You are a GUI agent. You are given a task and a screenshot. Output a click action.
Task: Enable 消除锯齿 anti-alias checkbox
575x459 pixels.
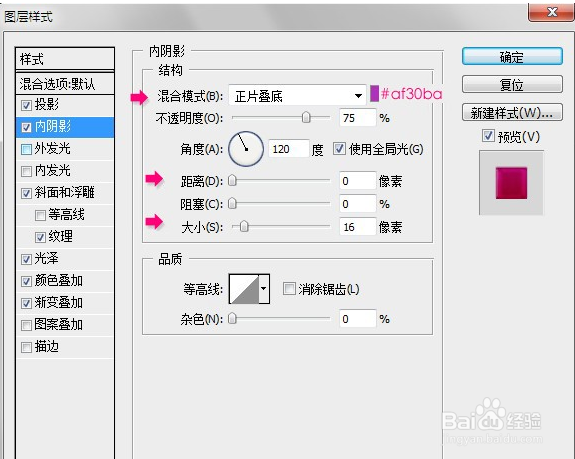pyautogui.click(x=289, y=289)
